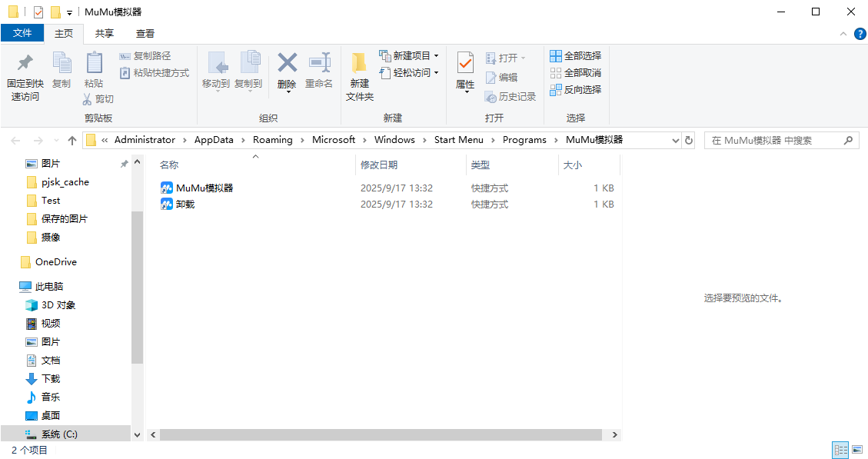Click 全部选择 to select all items
The image size is (868, 459).
click(x=577, y=55)
